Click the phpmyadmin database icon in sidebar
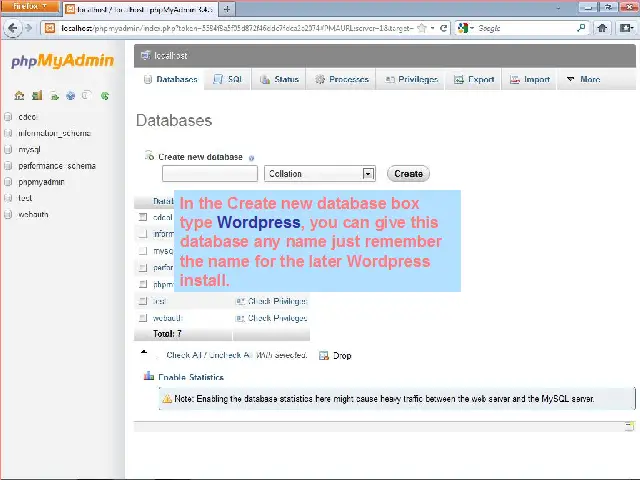Screen dimensions: 640x480 8,182
